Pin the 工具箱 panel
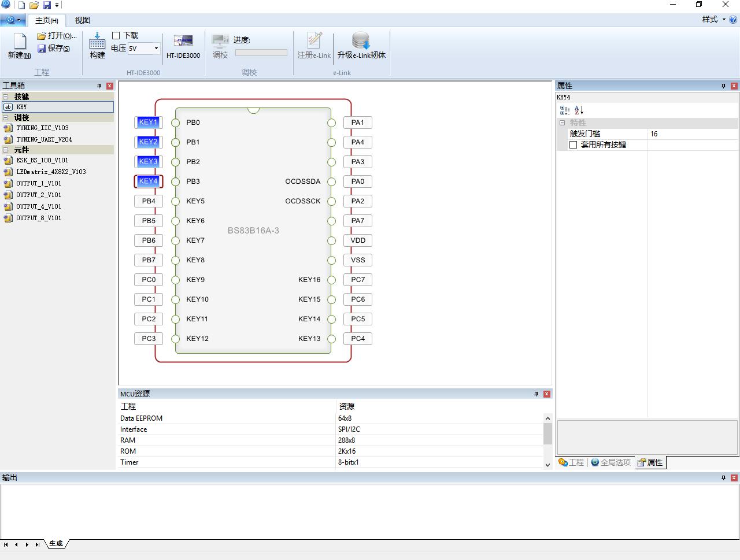The height and width of the screenshot is (560, 740). point(99,86)
